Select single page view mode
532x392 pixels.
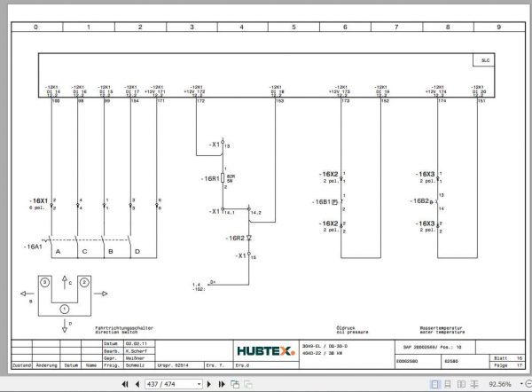[434, 384]
